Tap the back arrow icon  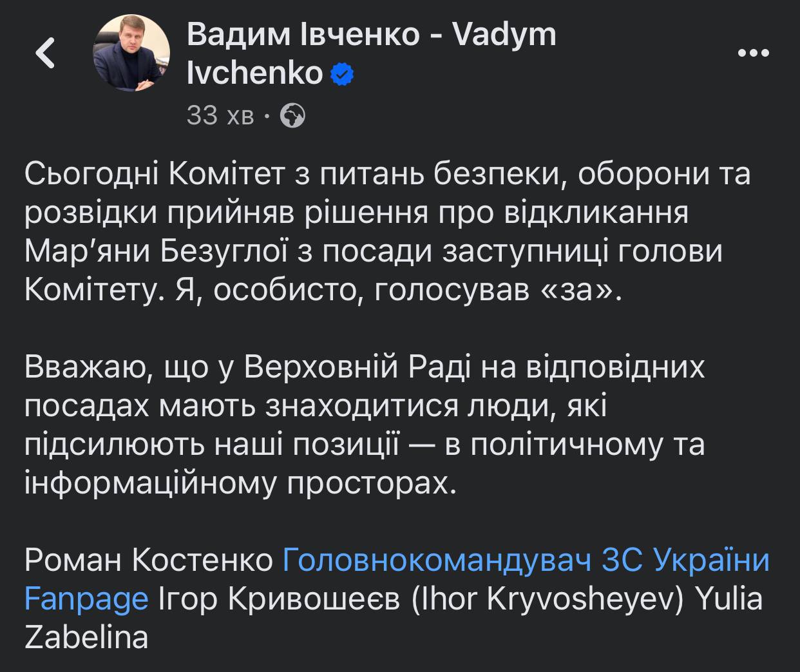(46, 53)
